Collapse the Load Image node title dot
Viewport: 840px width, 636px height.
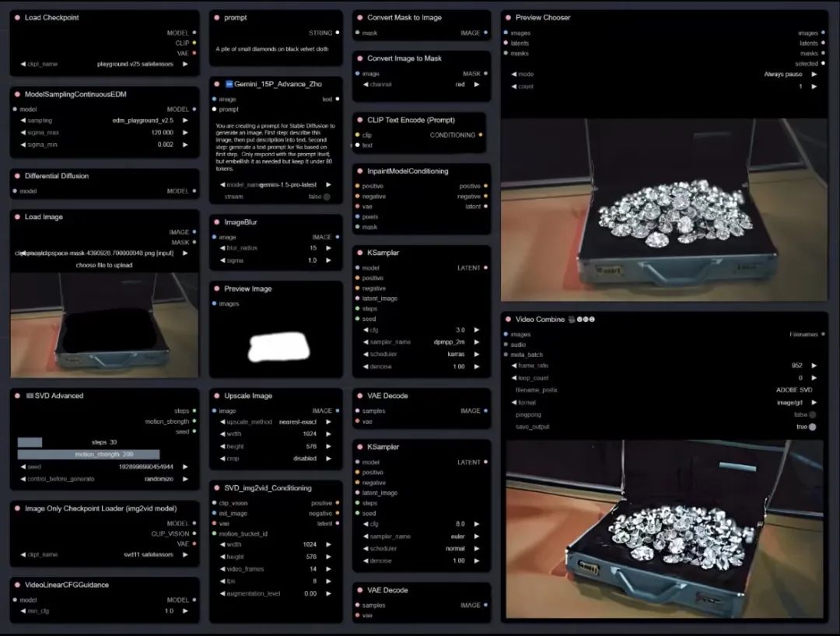click(17, 217)
